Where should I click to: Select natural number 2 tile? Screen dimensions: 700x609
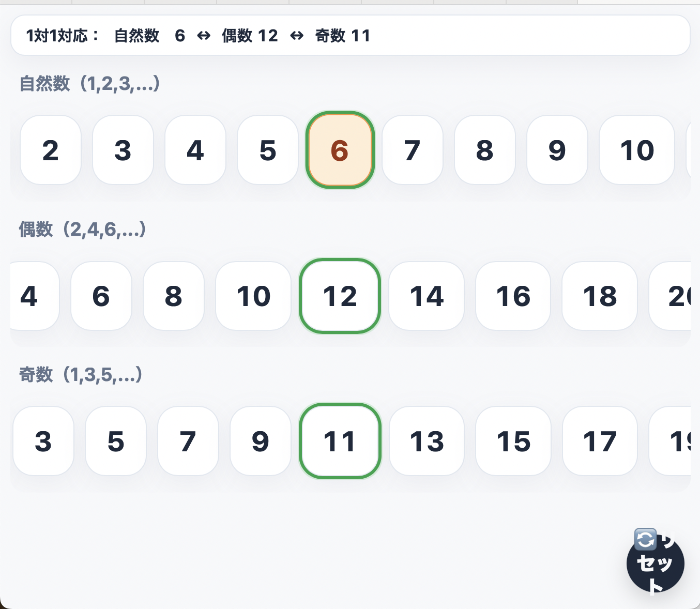coord(51,150)
